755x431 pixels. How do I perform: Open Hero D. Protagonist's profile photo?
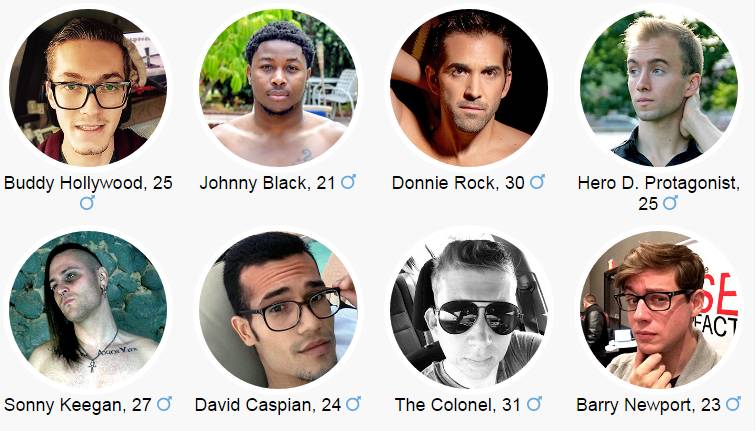(659, 88)
